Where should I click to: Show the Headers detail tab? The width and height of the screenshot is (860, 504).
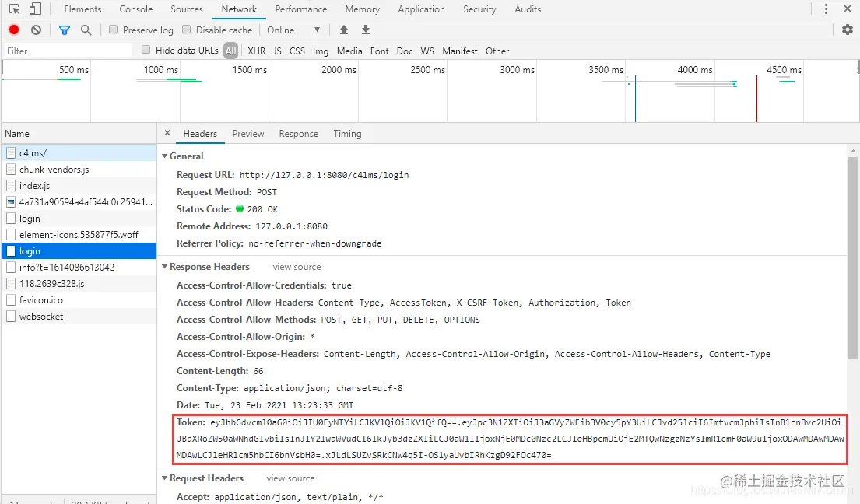coord(200,134)
